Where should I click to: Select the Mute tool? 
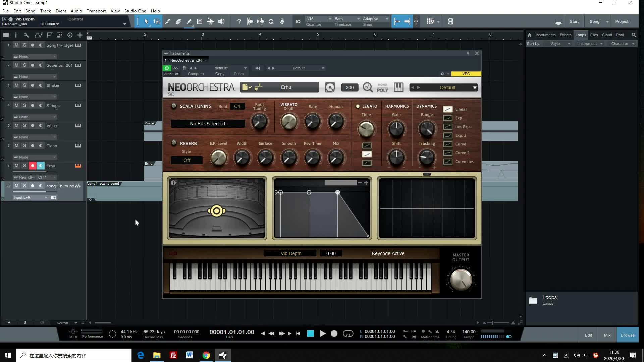[200, 21]
